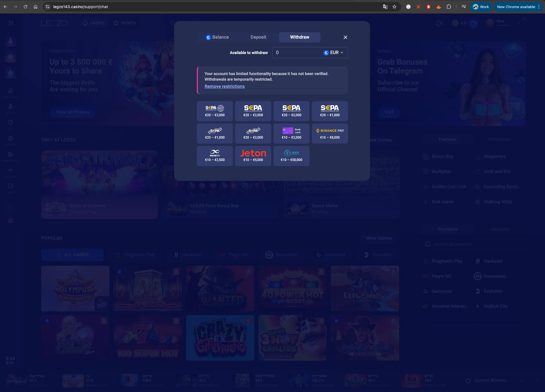Open the Chrome Extensions puzzle menu
This screenshot has width=545, height=392.
click(449, 7)
